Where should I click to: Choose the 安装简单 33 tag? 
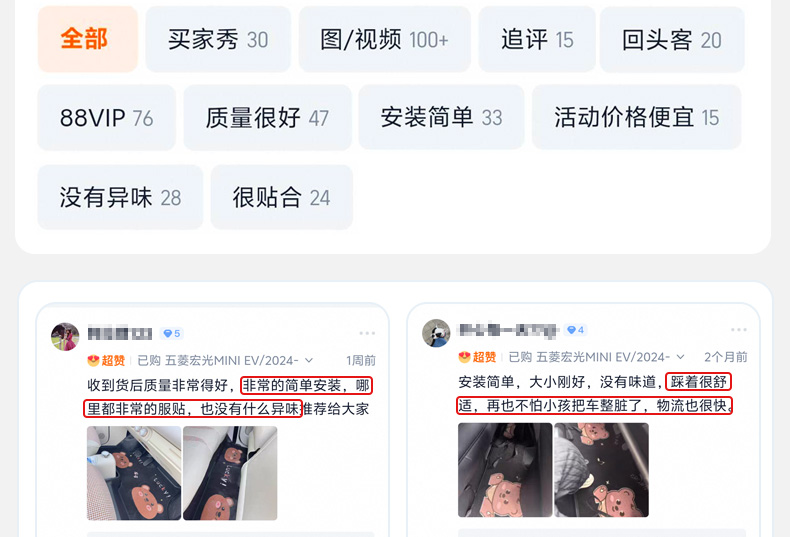click(441, 118)
